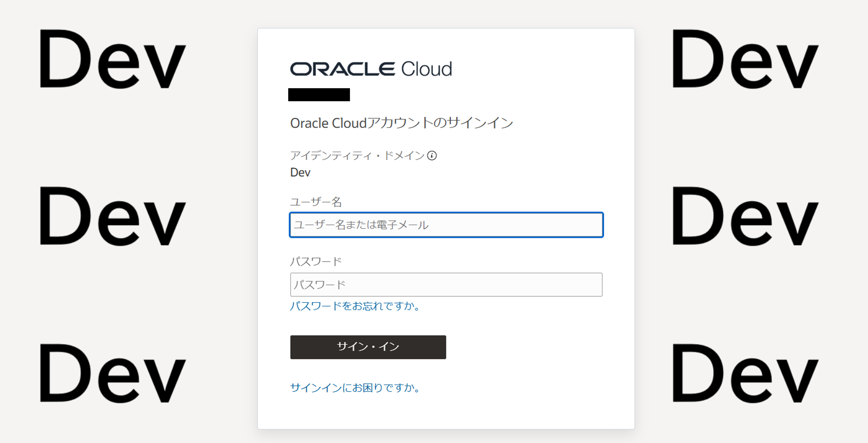Click the Dev watermark right of the username field
868x443 pixels.
click(745, 216)
